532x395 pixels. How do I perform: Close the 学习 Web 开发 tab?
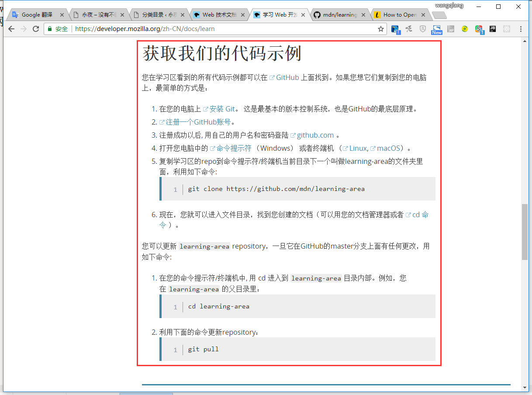[303, 15]
